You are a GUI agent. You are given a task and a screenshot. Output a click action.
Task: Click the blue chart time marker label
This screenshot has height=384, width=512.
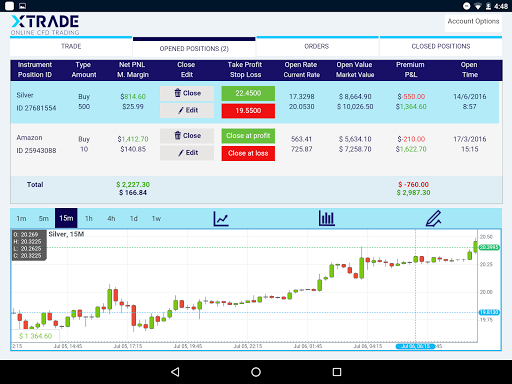415,346
